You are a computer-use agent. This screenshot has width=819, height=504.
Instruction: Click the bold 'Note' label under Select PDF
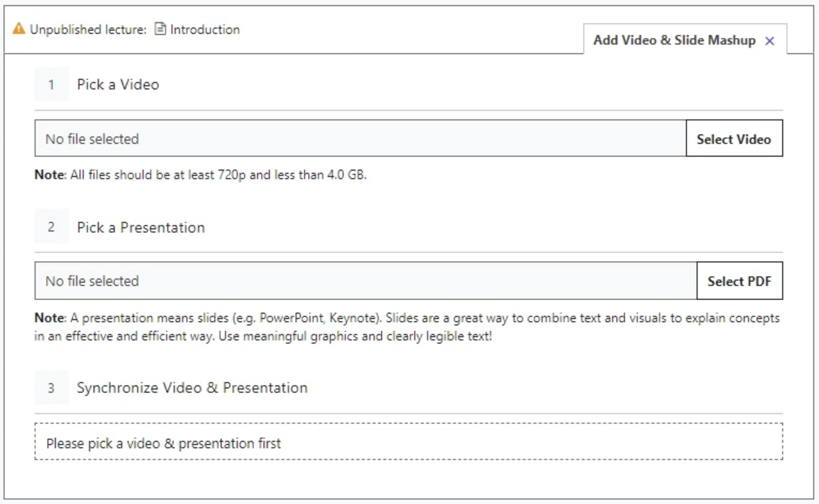pyautogui.click(x=49, y=318)
